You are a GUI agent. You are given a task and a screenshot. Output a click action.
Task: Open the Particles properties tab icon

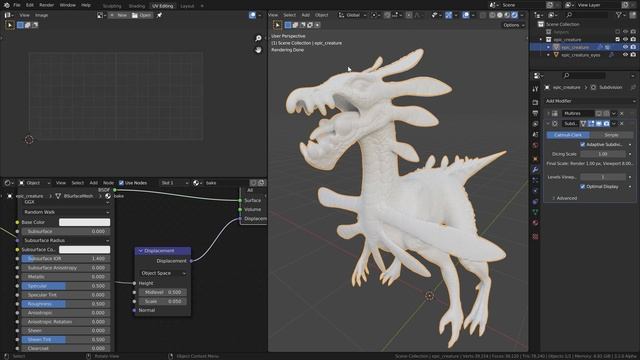[x=535, y=180]
